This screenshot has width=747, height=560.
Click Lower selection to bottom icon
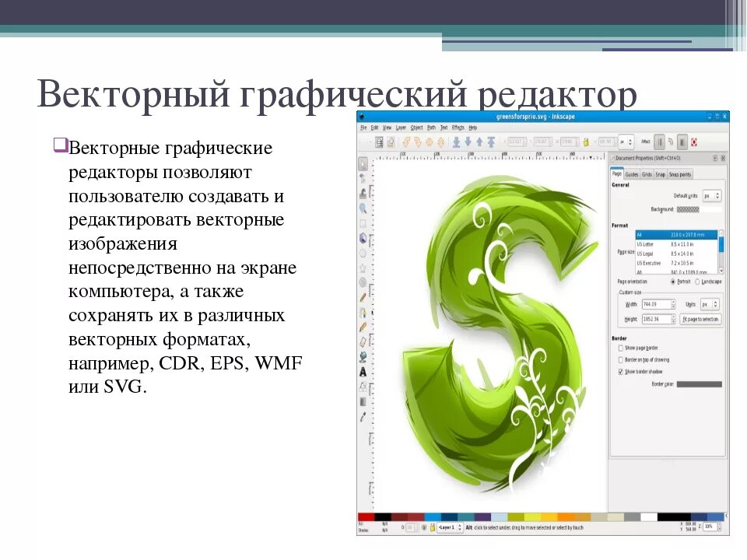(457, 142)
